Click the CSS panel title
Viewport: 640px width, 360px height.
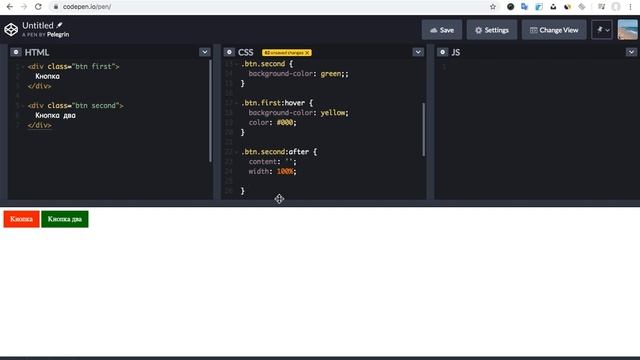click(246, 52)
